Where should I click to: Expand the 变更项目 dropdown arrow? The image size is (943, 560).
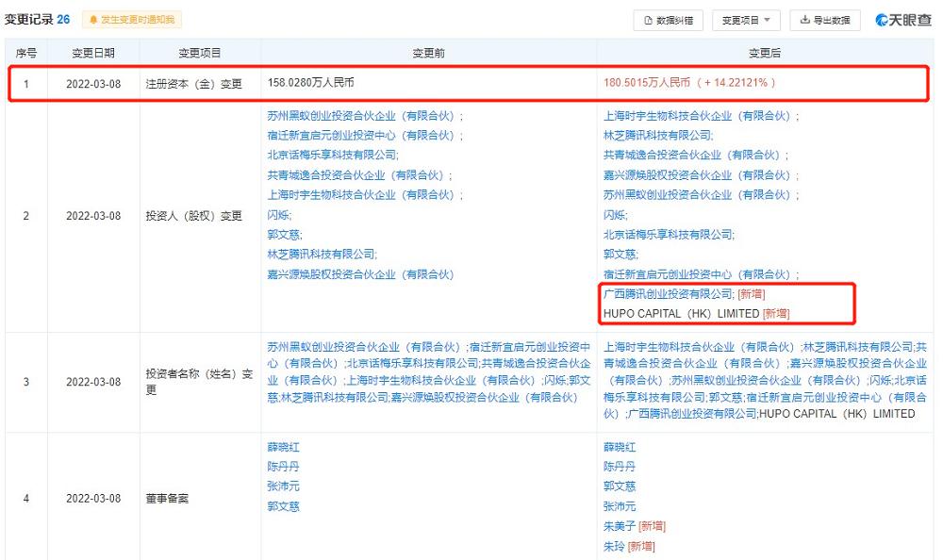coord(767,21)
